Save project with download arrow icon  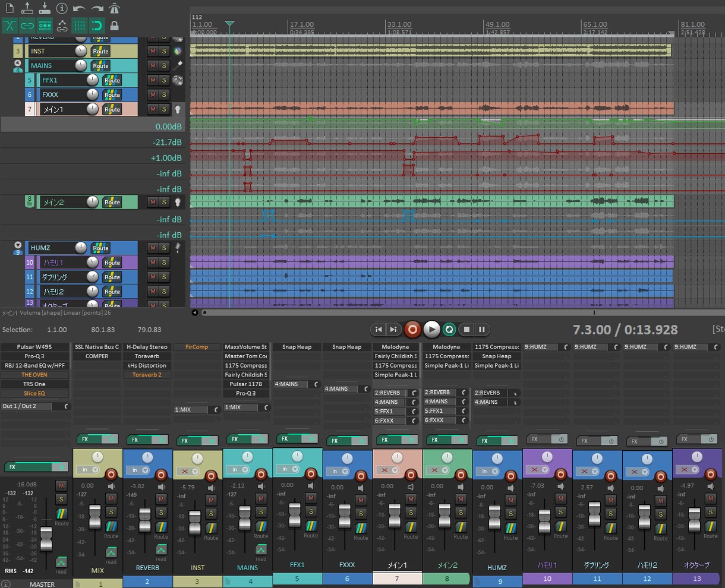[45, 8]
